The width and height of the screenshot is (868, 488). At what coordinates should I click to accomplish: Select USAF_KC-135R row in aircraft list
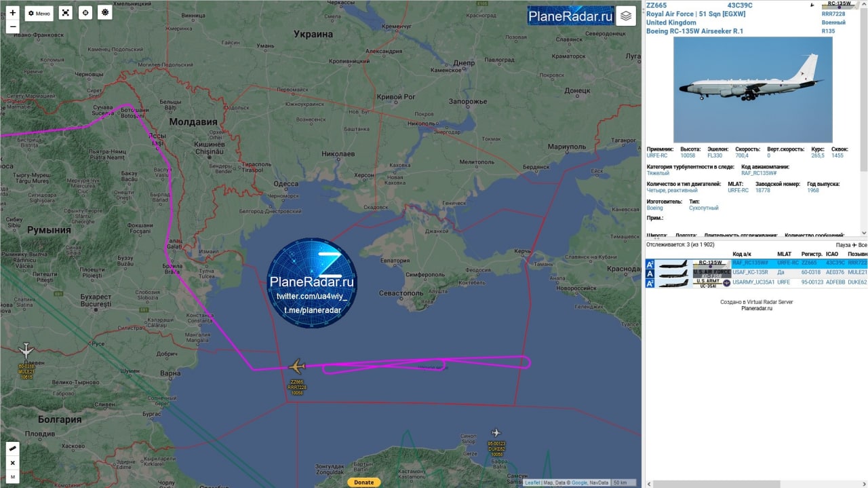[x=753, y=273]
